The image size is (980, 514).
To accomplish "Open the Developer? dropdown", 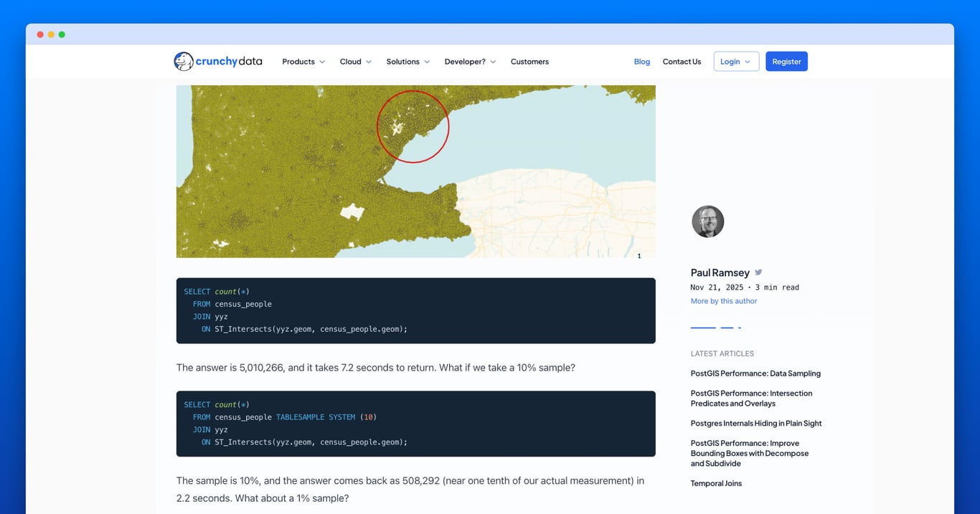I will coord(469,62).
